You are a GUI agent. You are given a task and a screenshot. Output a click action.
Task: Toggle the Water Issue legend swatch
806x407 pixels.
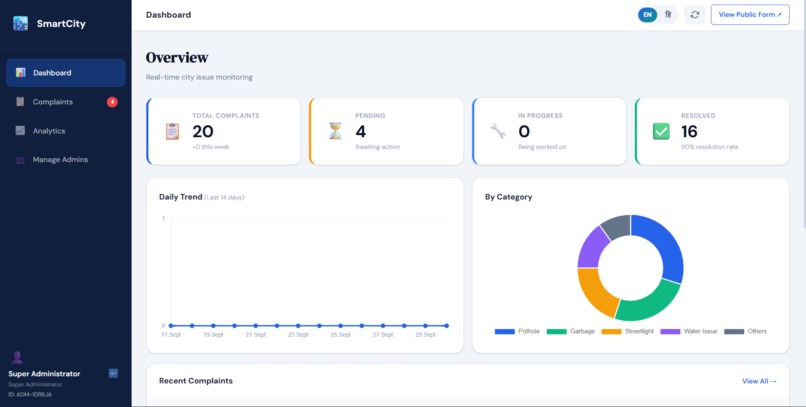pos(670,331)
